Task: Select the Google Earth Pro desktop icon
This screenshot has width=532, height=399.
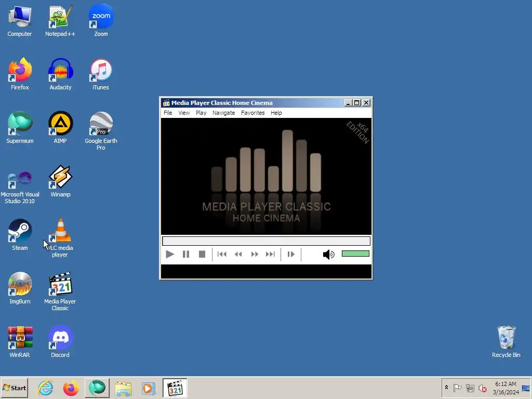Action: click(x=101, y=131)
